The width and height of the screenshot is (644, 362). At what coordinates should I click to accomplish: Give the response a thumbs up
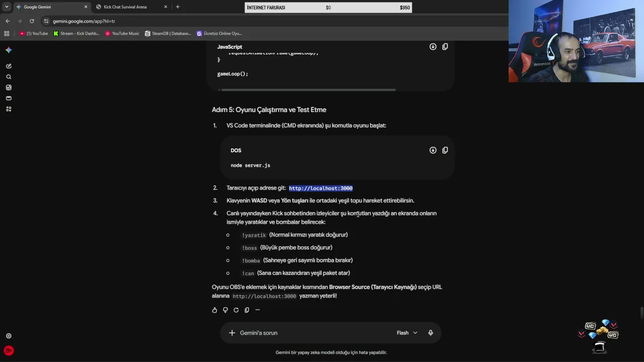[215, 310]
